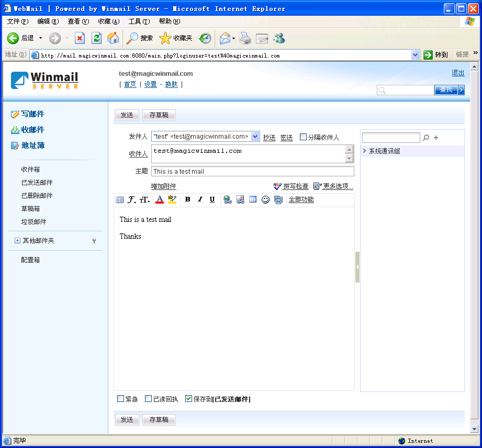This screenshot has height=448, width=482.
Task: Insert a hyperlink with the globe-link icon
Action: [228, 199]
